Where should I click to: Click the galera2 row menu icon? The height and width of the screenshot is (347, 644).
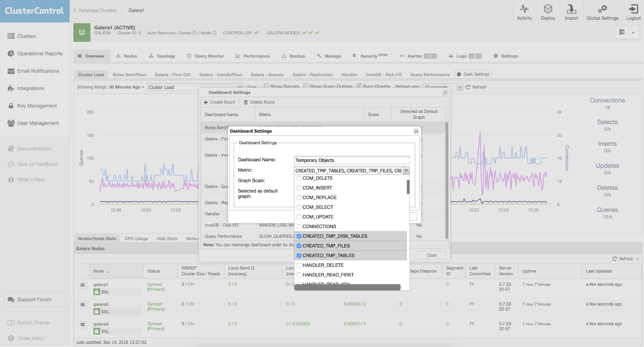tap(82, 305)
